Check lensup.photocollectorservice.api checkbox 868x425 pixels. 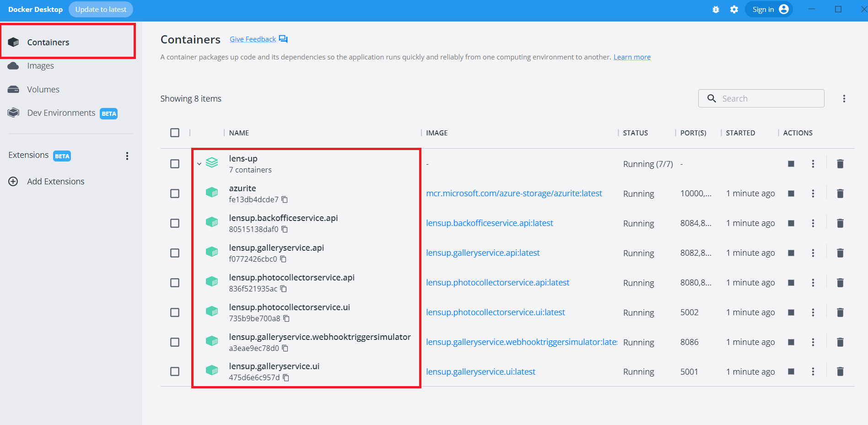(175, 283)
